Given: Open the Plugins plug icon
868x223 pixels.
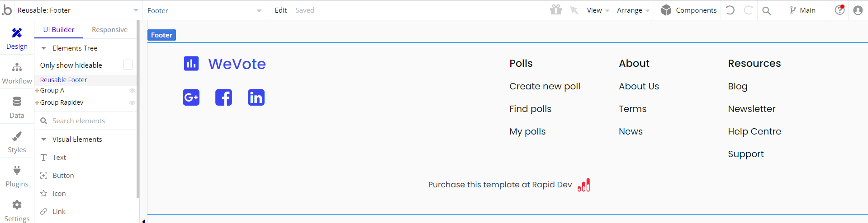Looking at the screenshot, I should click(x=17, y=170).
